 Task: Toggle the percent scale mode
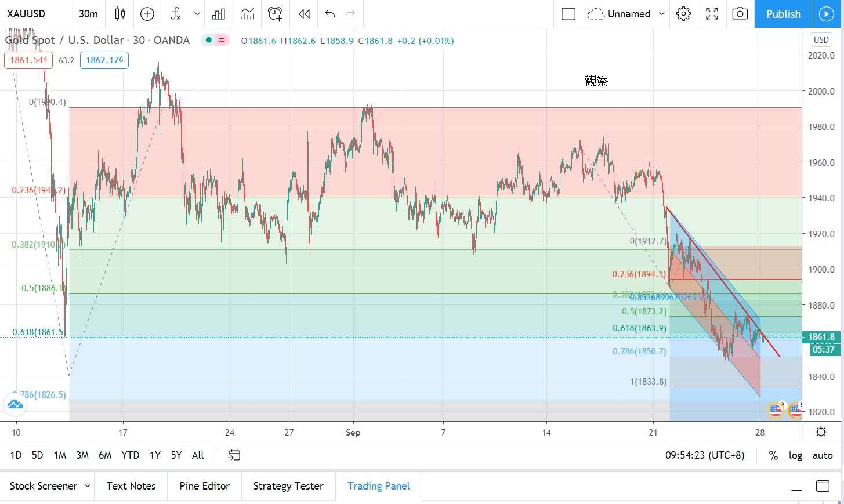773,455
